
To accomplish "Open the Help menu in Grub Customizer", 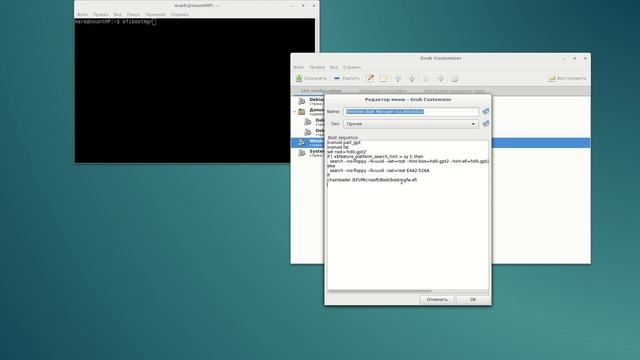I will (351, 67).
